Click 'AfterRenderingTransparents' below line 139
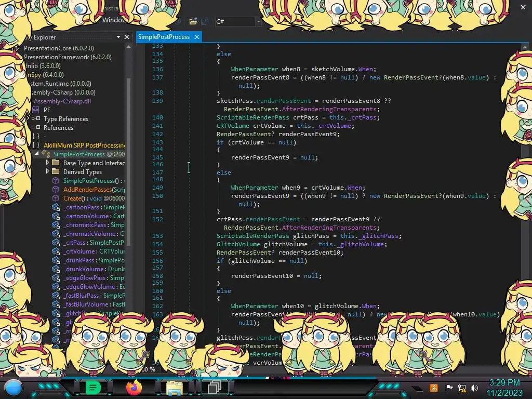532x399 pixels. (x=329, y=109)
